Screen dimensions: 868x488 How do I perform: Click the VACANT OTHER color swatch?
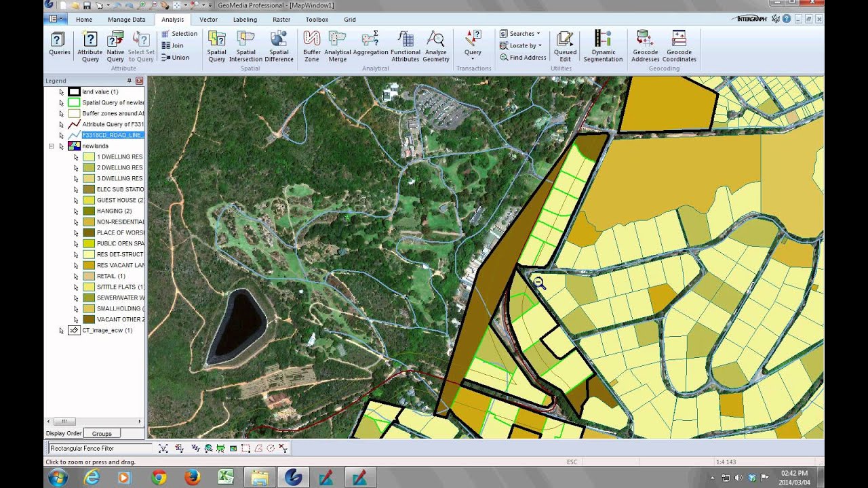pos(89,320)
